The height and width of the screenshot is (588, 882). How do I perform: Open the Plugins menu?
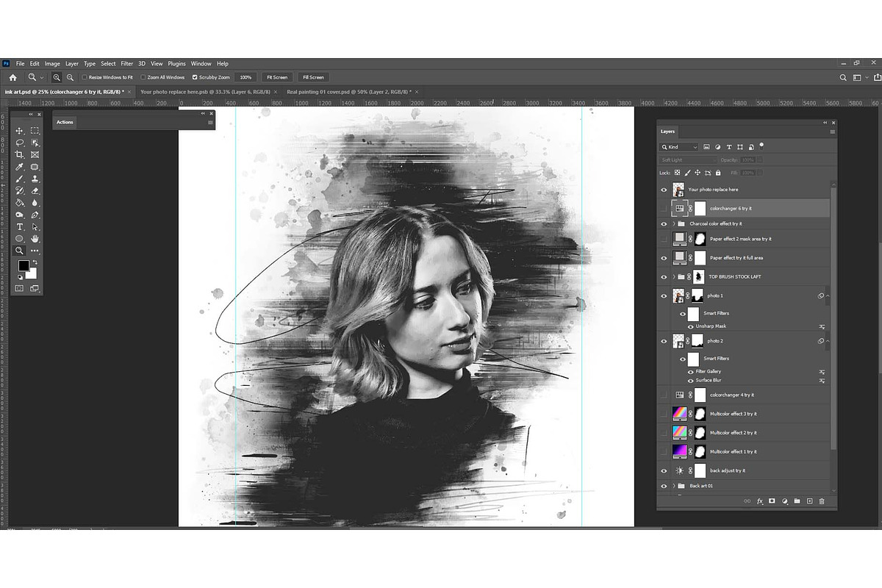(x=177, y=64)
